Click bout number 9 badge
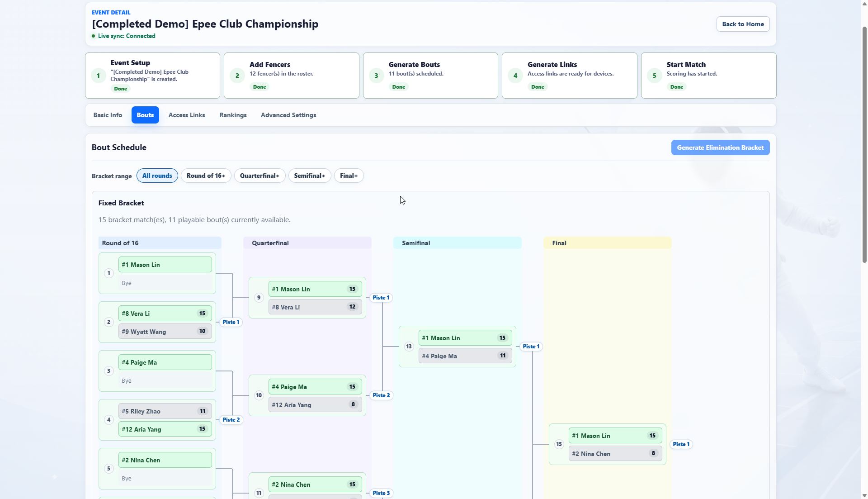The image size is (868, 499). point(259,298)
